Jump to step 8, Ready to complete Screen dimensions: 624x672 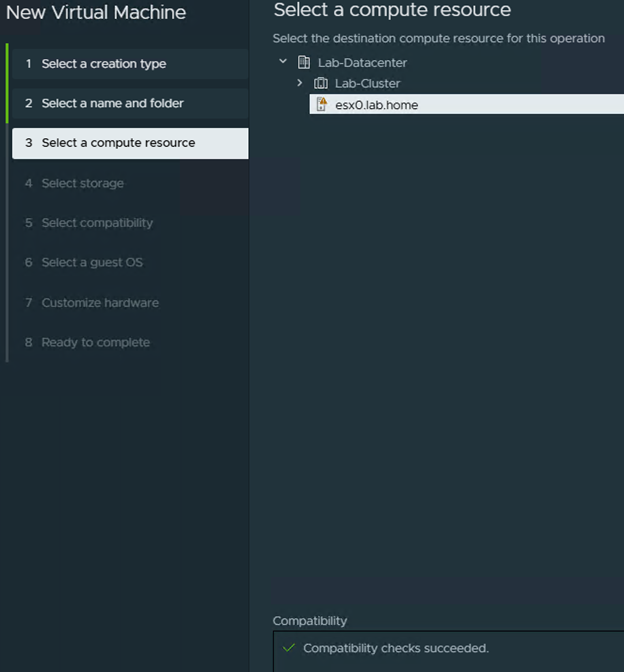(x=95, y=342)
